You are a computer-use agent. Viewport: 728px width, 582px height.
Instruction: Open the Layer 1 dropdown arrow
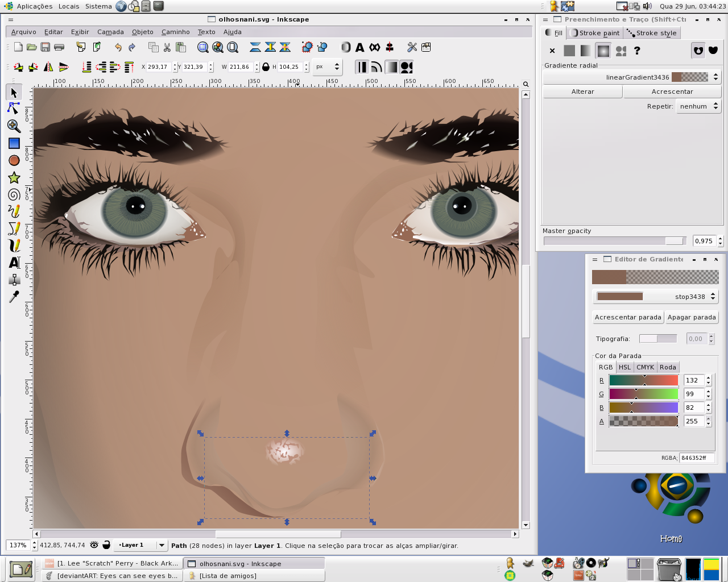pyautogui.click(x=162, y=545)
